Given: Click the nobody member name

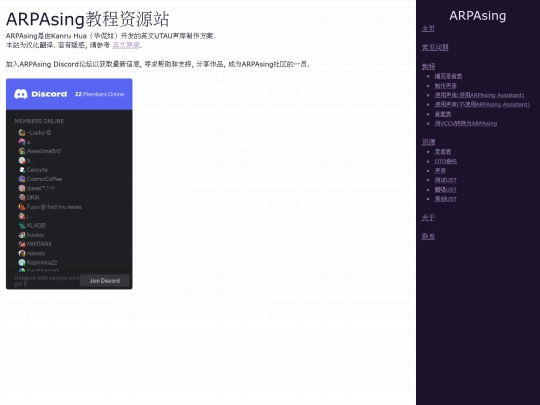Looking at the screenshot, I should (36, 253).
